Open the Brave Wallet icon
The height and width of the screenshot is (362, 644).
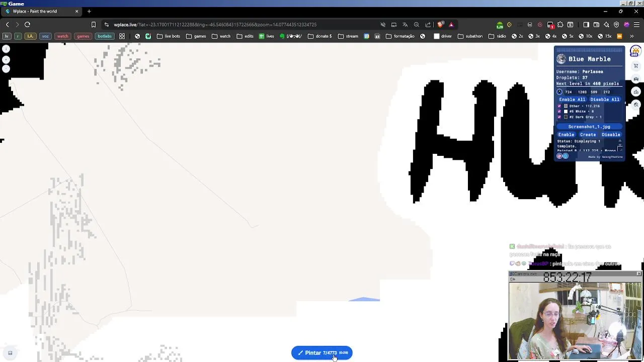click(x=596, y=25)
